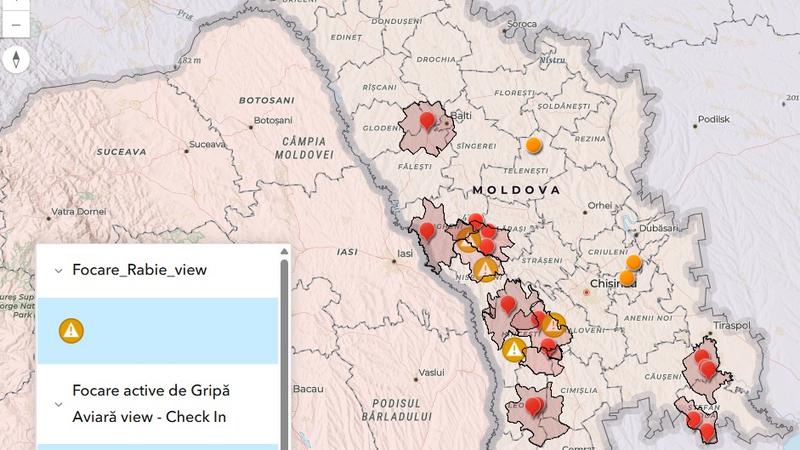Click the orange circle beside the Chișinău label
Viewport: 800px width, 450px height.
[627, 278]
